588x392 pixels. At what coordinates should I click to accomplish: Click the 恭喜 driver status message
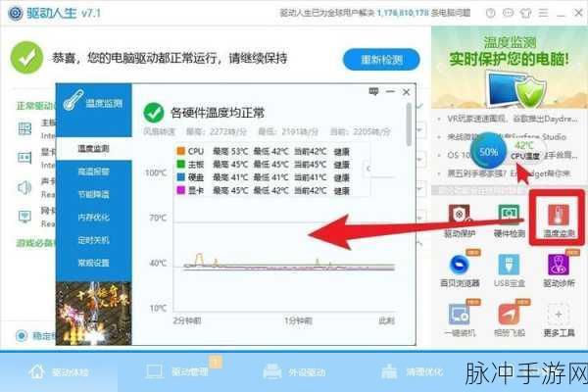pos(170,58)
